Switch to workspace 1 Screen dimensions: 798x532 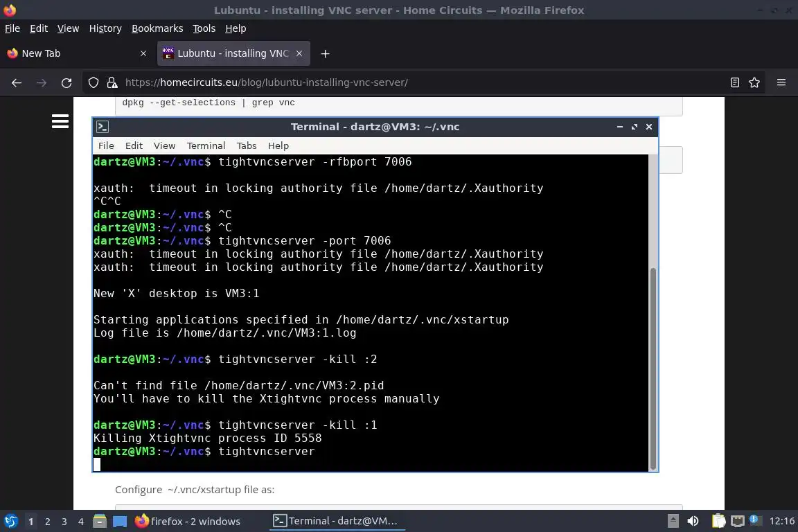(x=30, y=522)
